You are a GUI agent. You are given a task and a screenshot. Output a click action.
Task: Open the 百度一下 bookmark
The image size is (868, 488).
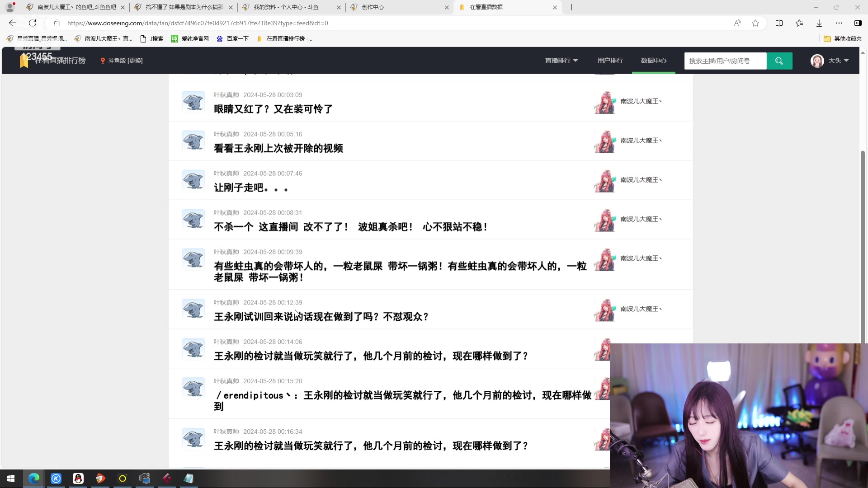point(233,39)
